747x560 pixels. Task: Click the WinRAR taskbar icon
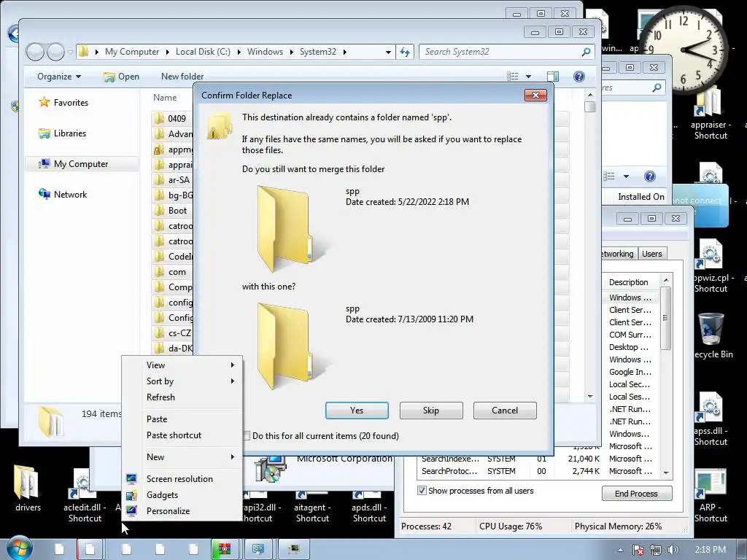[x=225, y=549]
